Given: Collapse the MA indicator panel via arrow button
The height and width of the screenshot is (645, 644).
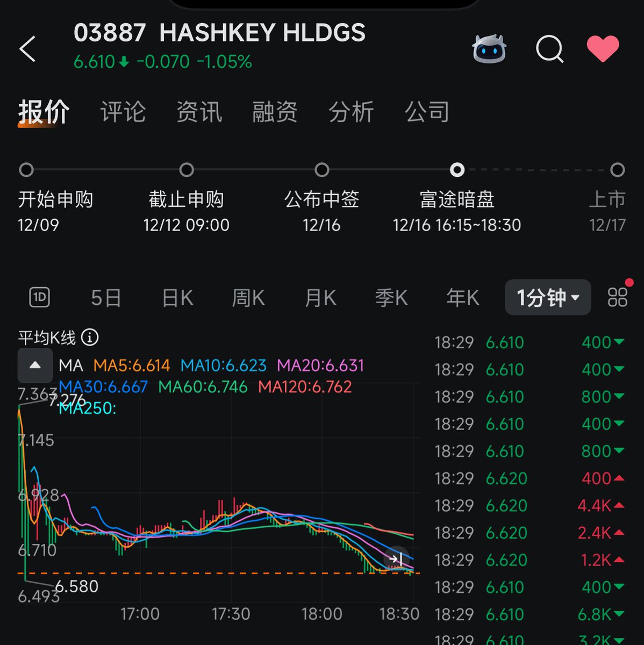Looking at the screenshot, I should [34, 365].
